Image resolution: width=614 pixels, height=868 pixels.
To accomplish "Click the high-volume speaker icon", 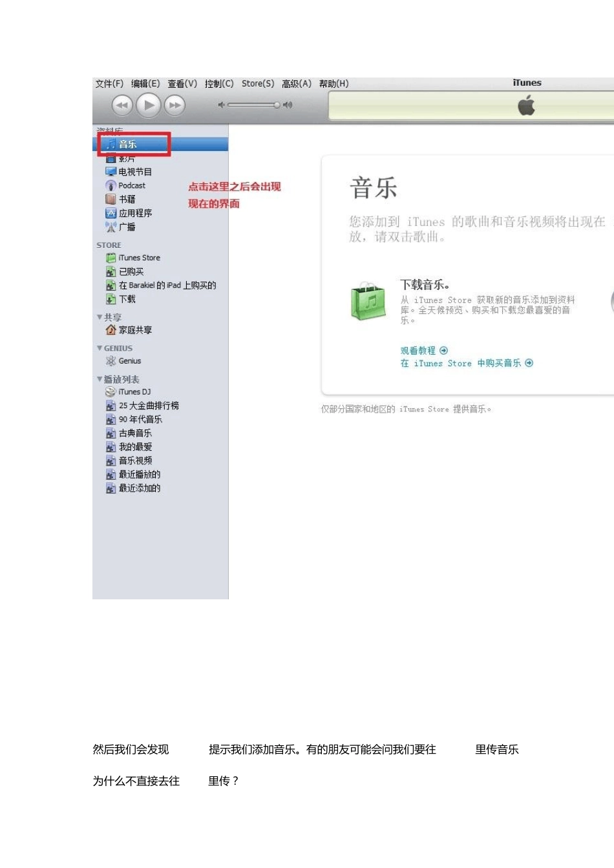I will [288, 105].
